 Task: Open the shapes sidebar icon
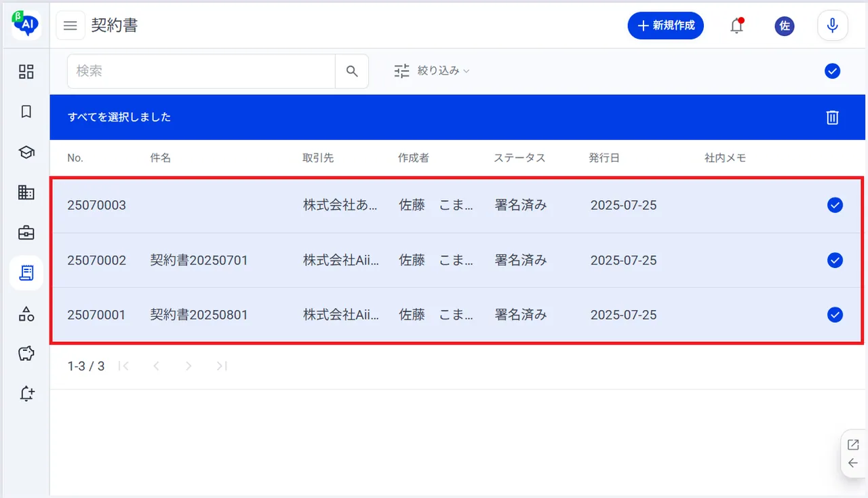tap(26, 313)
